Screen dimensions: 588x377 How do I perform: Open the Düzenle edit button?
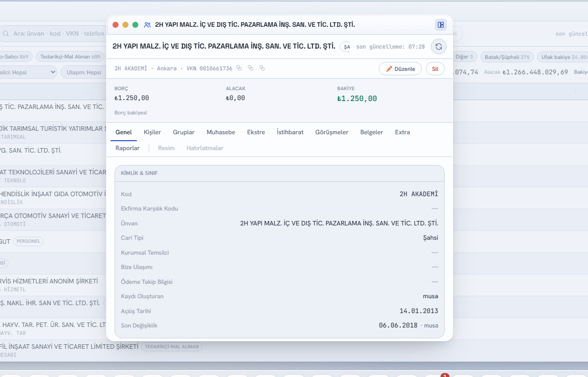click(400, 68)
